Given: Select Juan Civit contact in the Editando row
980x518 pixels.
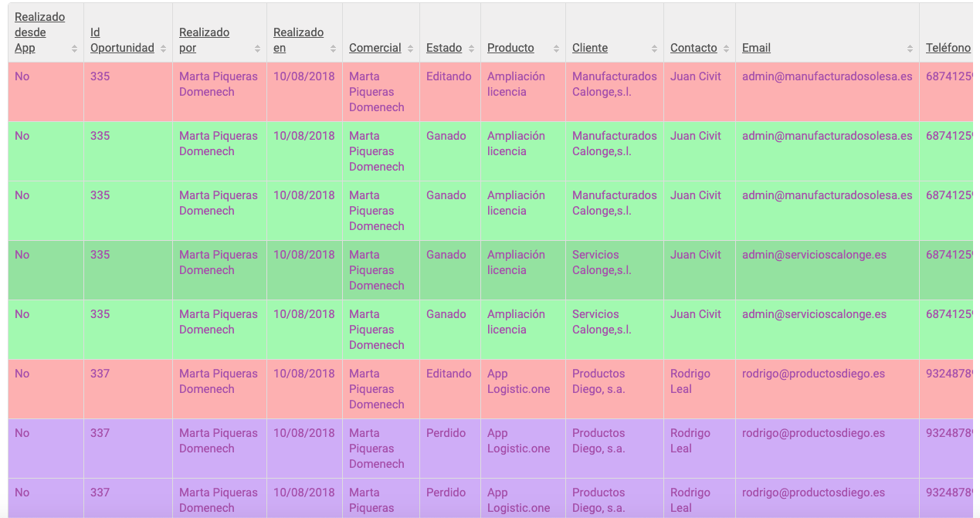Looking at the screenshot, I should tap(696, 76).
